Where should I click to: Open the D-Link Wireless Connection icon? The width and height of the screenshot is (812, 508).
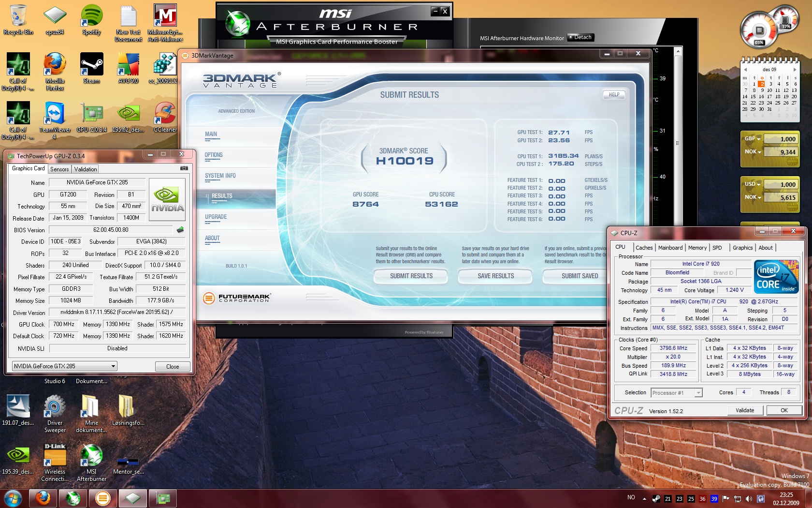pos(55,463)
